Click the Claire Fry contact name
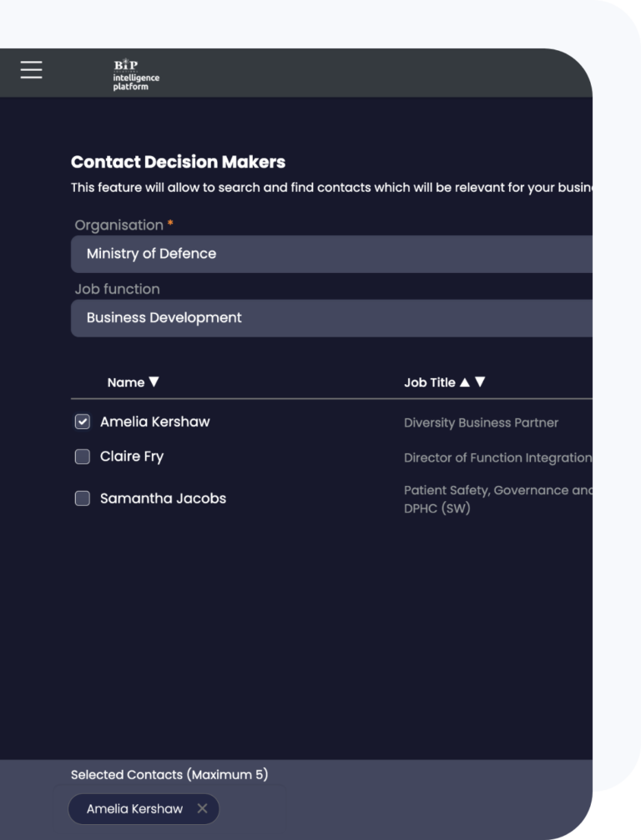641x840 pixels. click(x=132, y=457)
